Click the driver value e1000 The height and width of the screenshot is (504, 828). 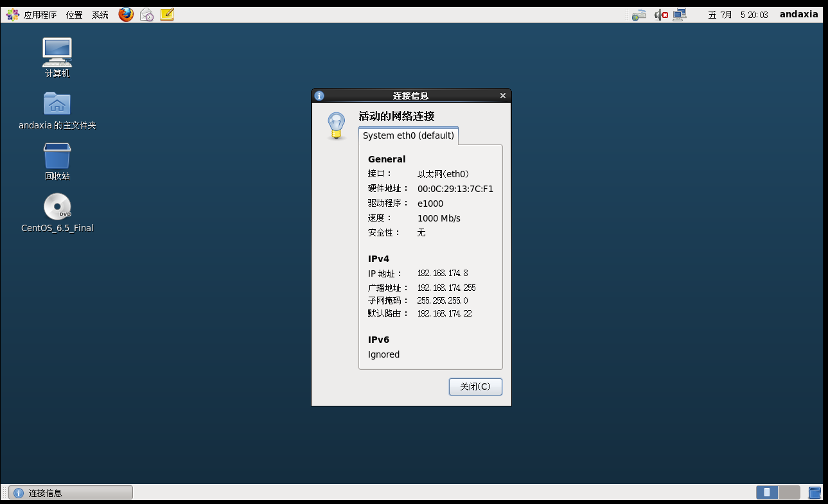pos(430,204)
